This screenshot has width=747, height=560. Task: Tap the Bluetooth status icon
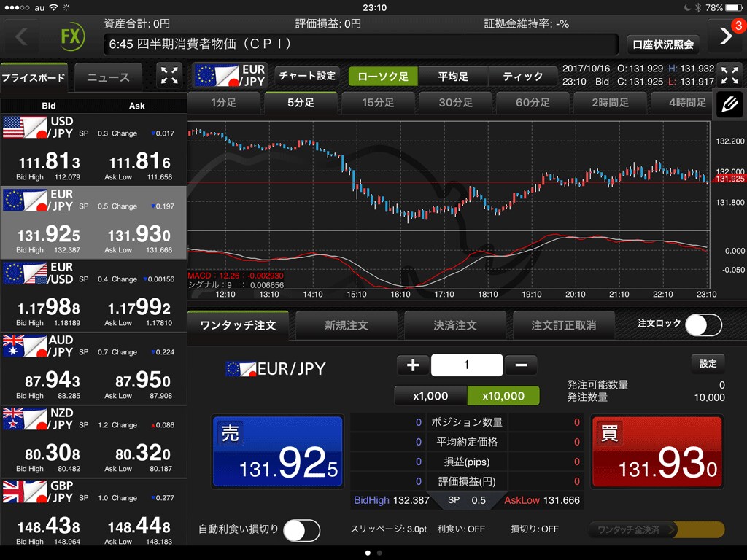(698, 7)
